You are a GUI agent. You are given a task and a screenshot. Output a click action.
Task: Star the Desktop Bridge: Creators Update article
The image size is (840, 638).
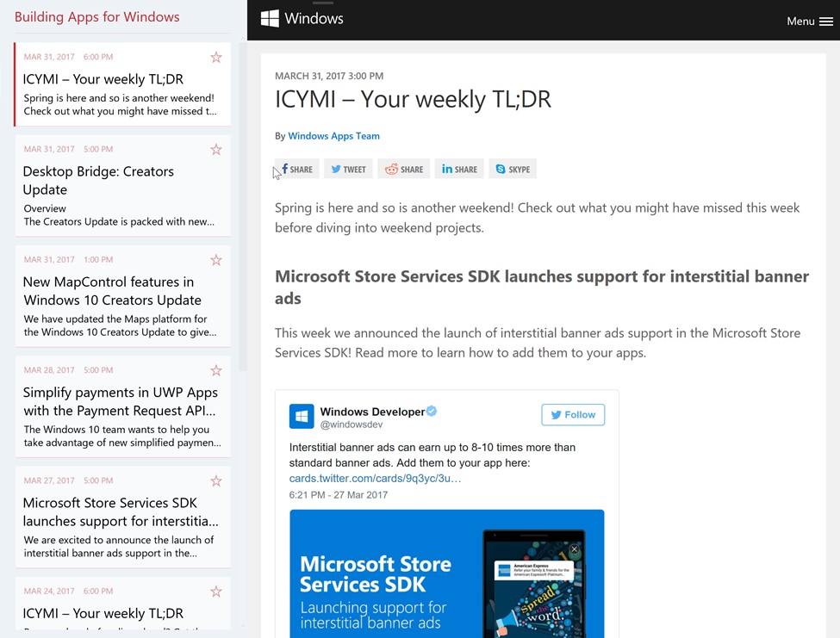[x=216, y=149]
